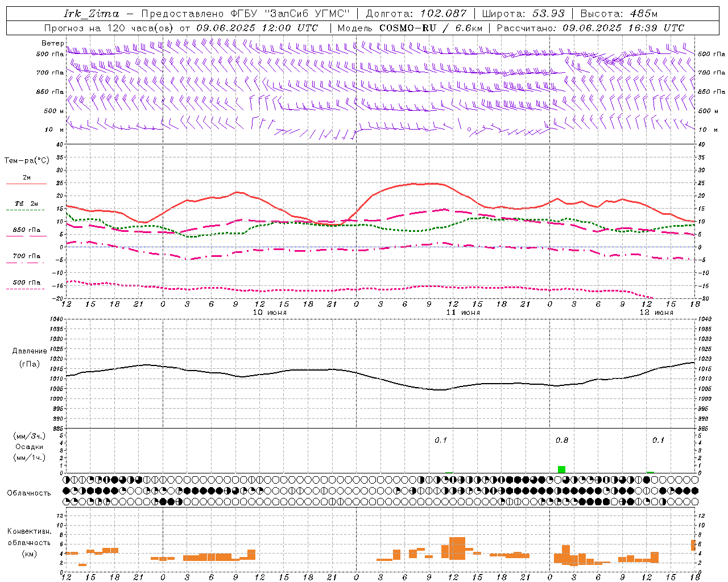
Task: Click the "Td 2м" dew point legend entry
Action: (27, 203)
